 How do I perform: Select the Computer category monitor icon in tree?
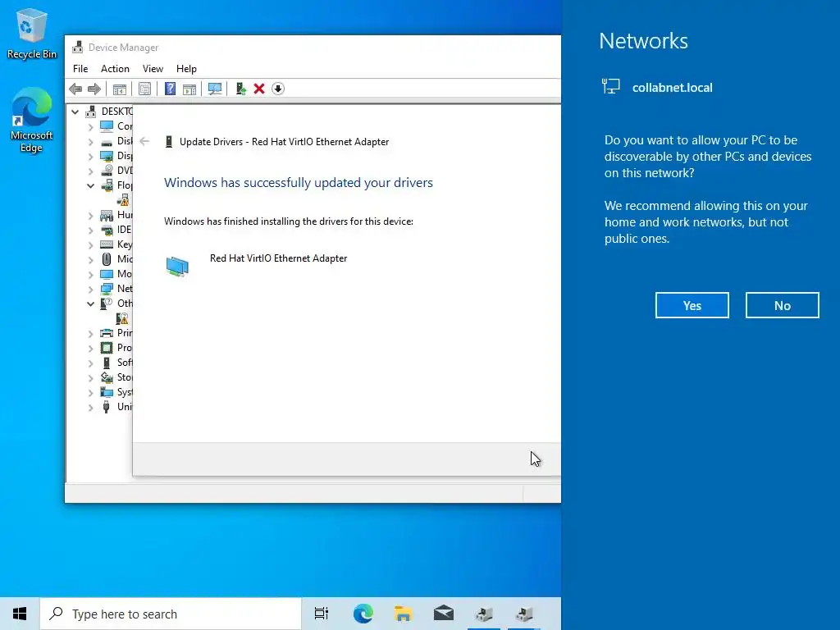[107, 126]
